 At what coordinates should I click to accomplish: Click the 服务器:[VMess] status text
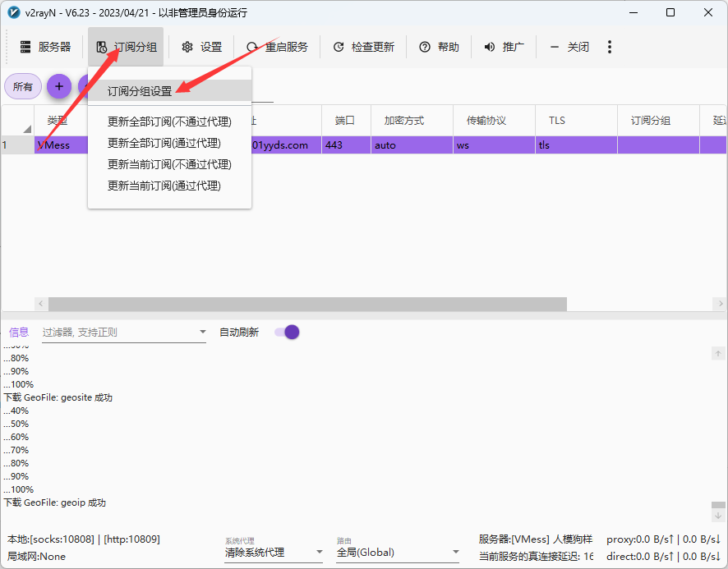click(536, 539)
